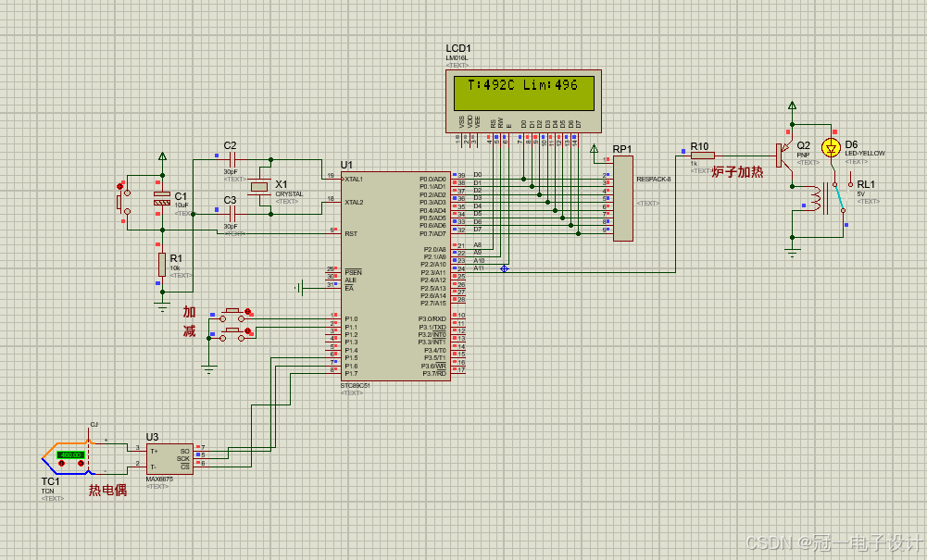This screenshot has width=927, height=560.
Task: Select the MAX6675 chip U3
Action: pyautogui.click(x=169, y=458)
